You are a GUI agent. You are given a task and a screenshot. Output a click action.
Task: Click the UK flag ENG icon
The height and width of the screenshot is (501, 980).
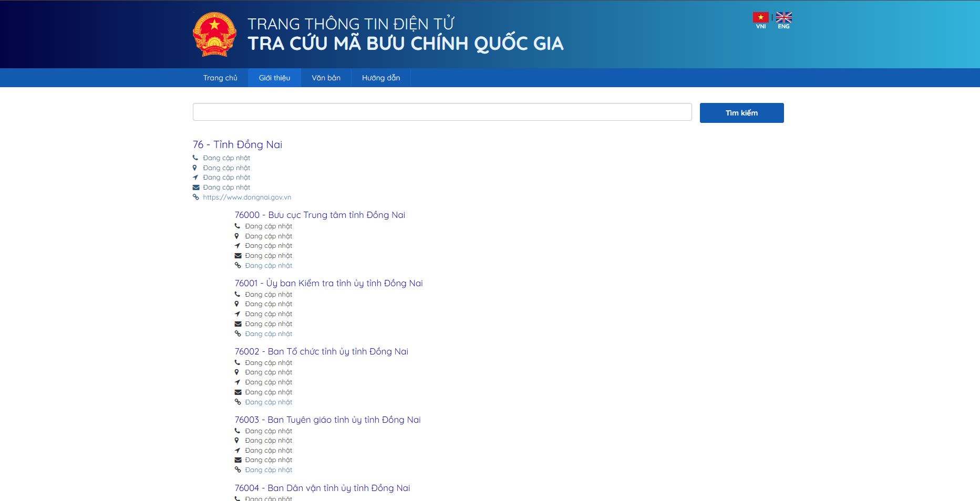[x=783, y=16]
